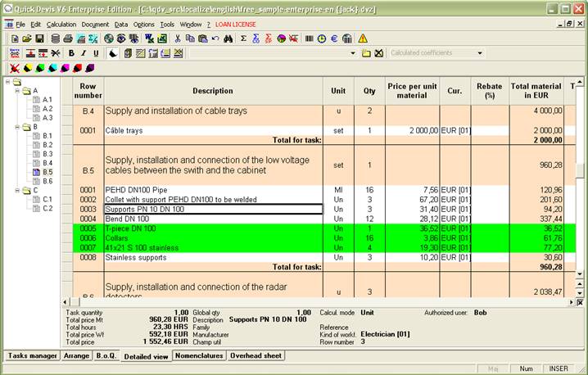
Task: Click the Print icon in toolbar
Action: click(68, 38)
